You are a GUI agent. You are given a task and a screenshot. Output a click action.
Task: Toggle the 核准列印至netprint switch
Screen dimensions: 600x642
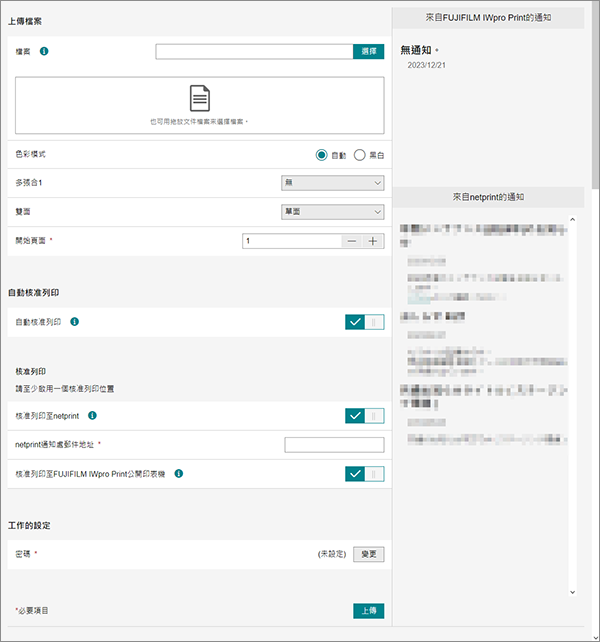[364, 416]
